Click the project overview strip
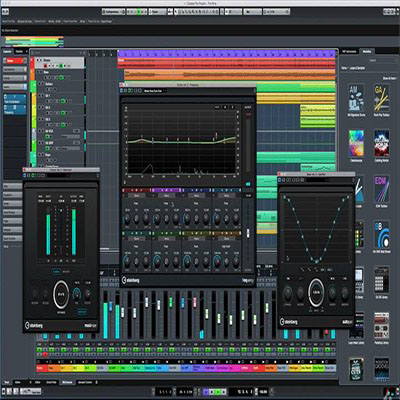 [x=34, y=42]
